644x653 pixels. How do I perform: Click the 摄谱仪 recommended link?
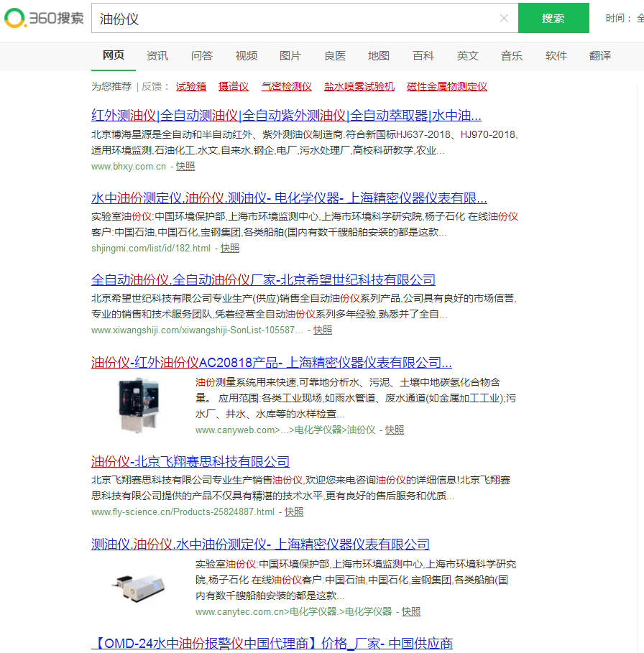(234, 86)
